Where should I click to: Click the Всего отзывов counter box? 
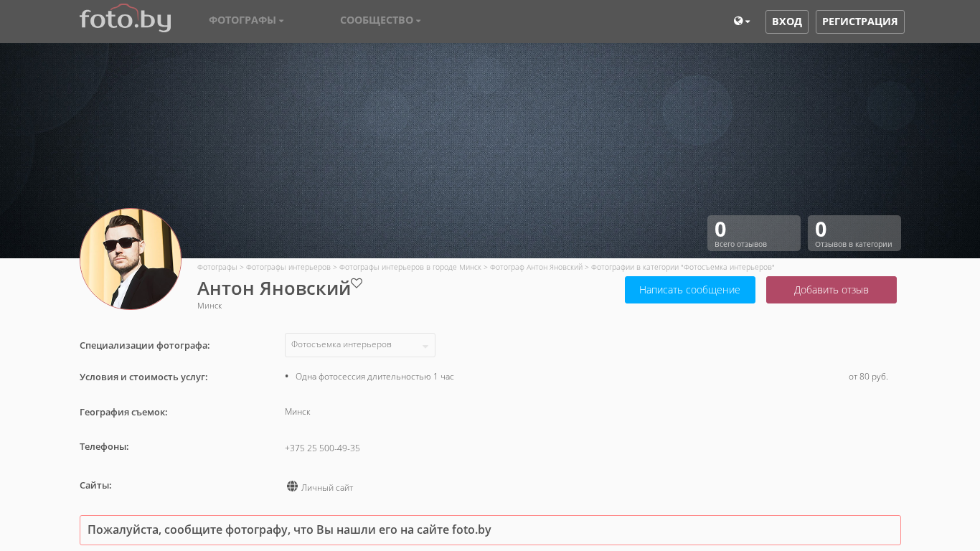pos(753,233)
